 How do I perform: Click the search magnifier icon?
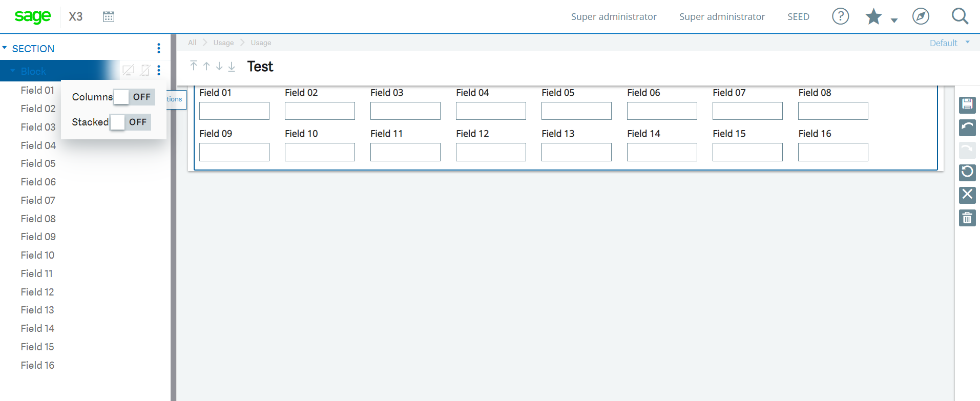click(960, 16)
